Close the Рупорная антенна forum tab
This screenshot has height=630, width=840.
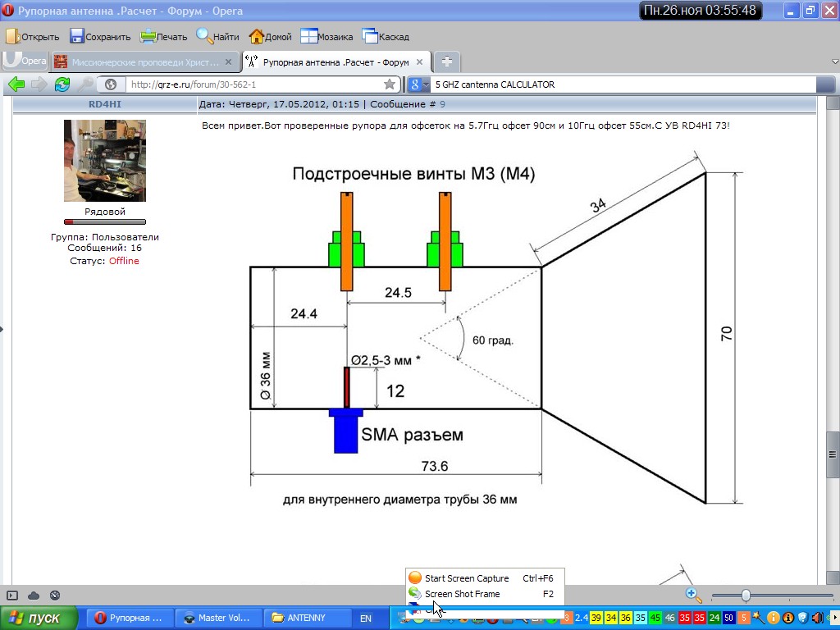click(419, 62)
